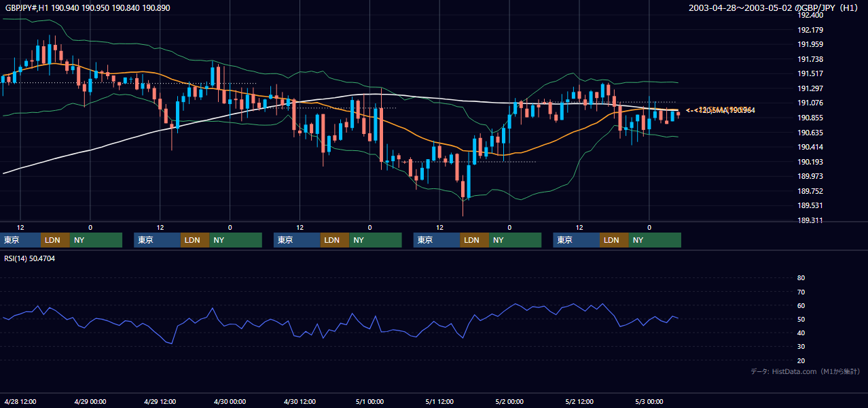This screenshot has width=868, height=408.
Task: Click the RSI scale value 80
Action: click(801, 278)
